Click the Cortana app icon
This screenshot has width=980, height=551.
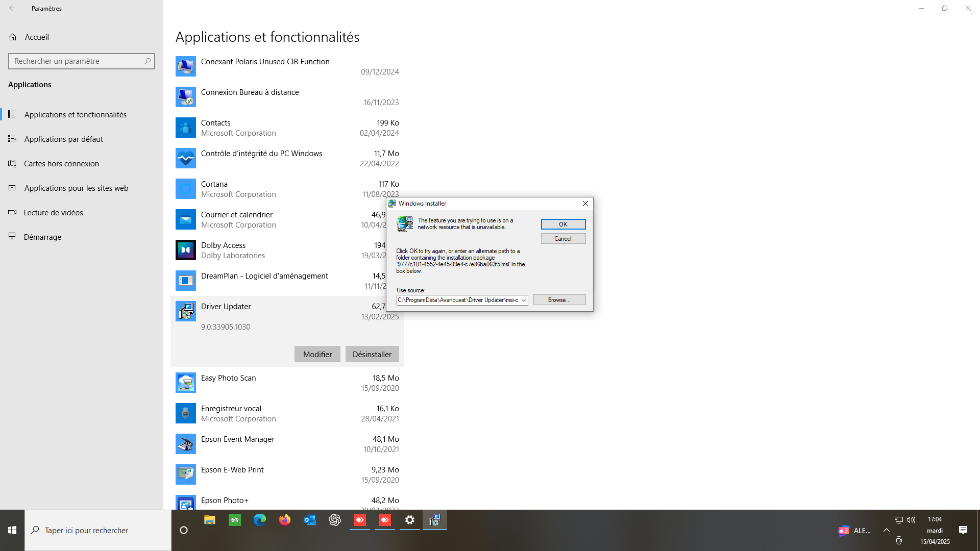186,189
